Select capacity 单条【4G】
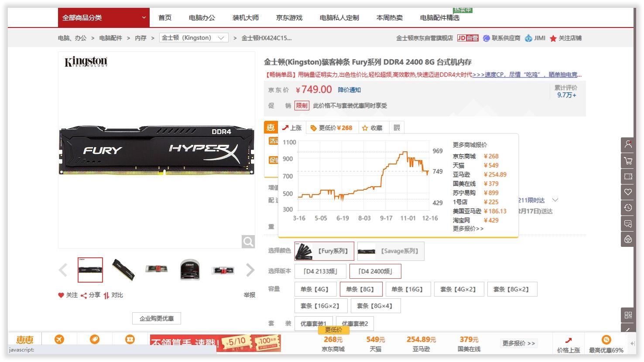This screenshot has width=644, height=362. pos(315,289)
